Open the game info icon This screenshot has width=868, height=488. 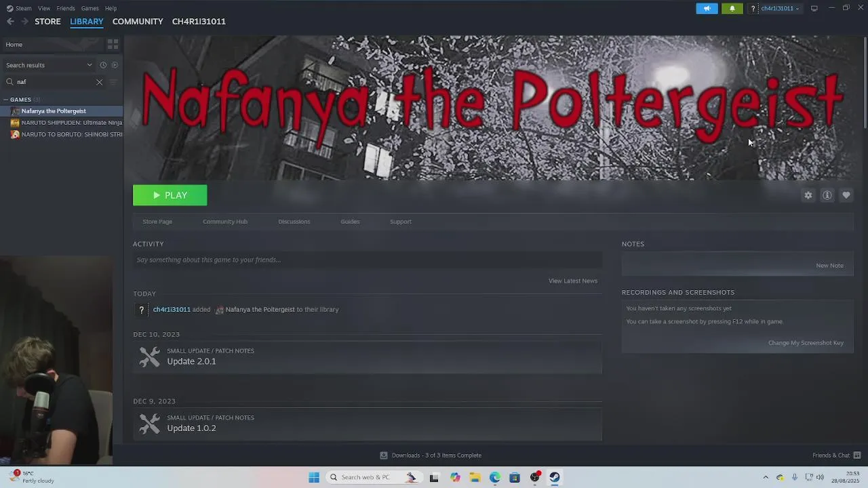tap(827, 195)
